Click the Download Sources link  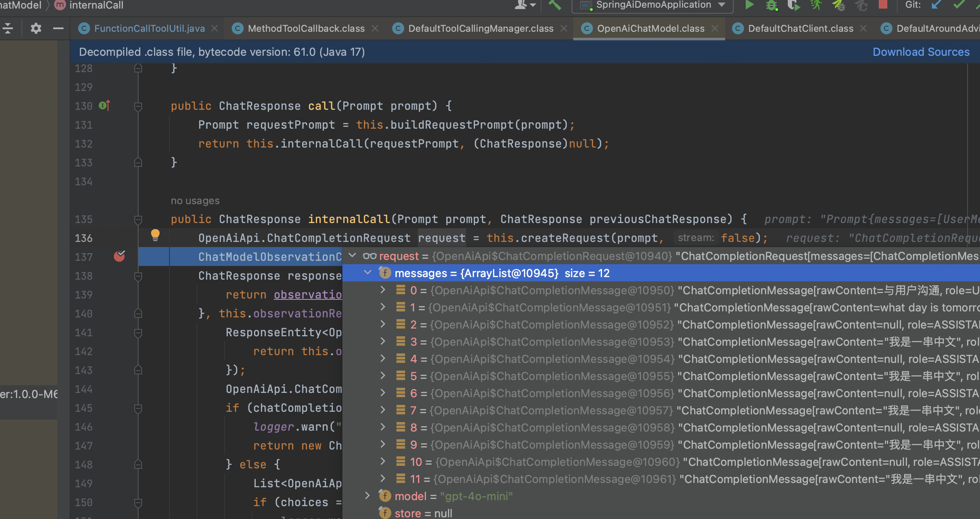pyautogui.click(x=921, y=52)
